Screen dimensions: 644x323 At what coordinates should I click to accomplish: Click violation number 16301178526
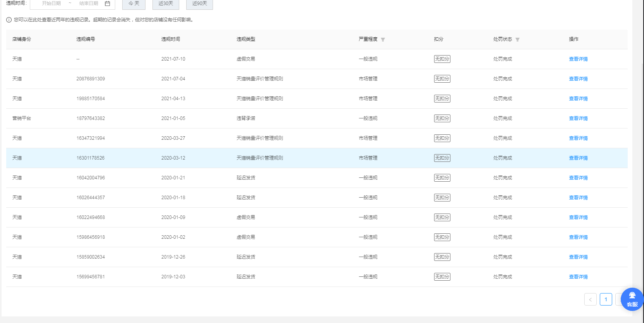click(x=90, y=158)
